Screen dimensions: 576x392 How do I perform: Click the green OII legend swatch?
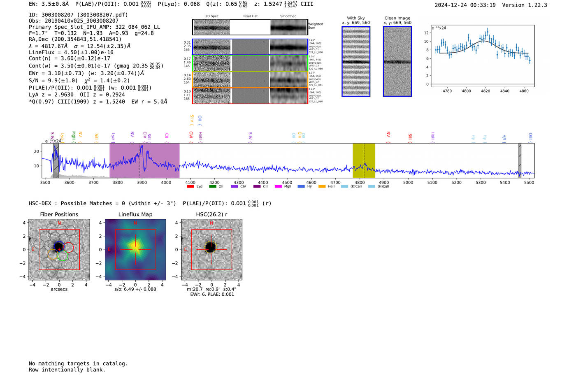click(x=213, y=187)
